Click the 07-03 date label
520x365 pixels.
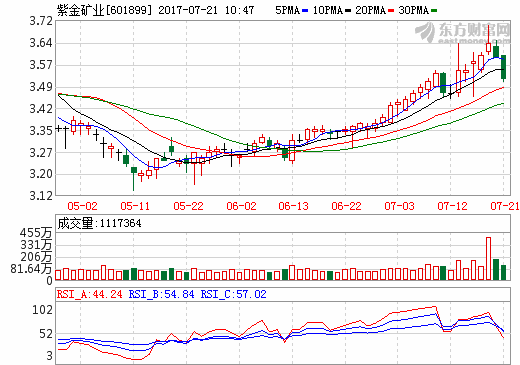click(399, 206)
